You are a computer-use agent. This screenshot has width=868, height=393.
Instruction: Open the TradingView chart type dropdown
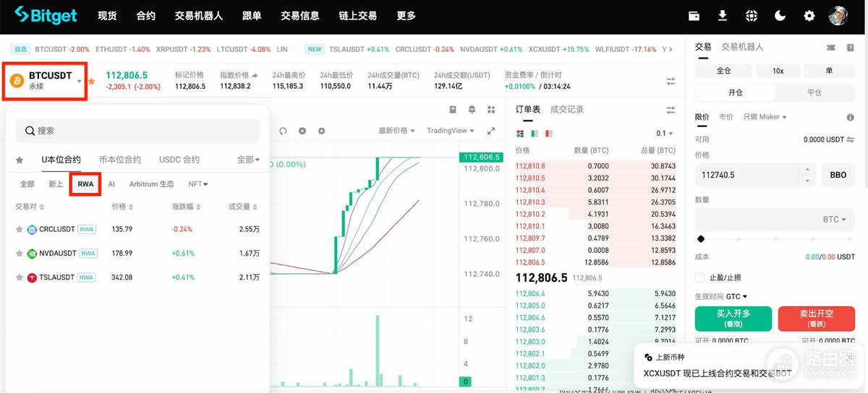coord(451,131)
